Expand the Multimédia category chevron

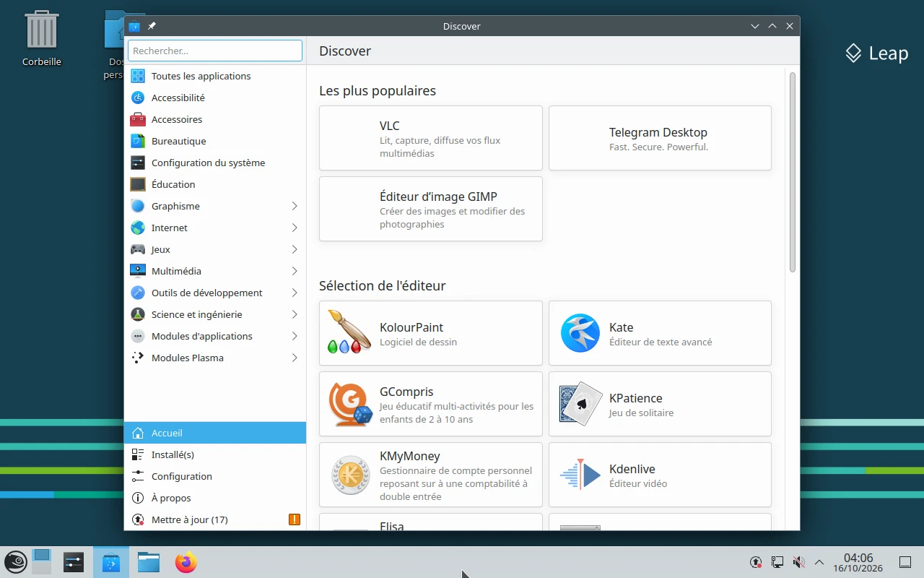tap(295, 271)
